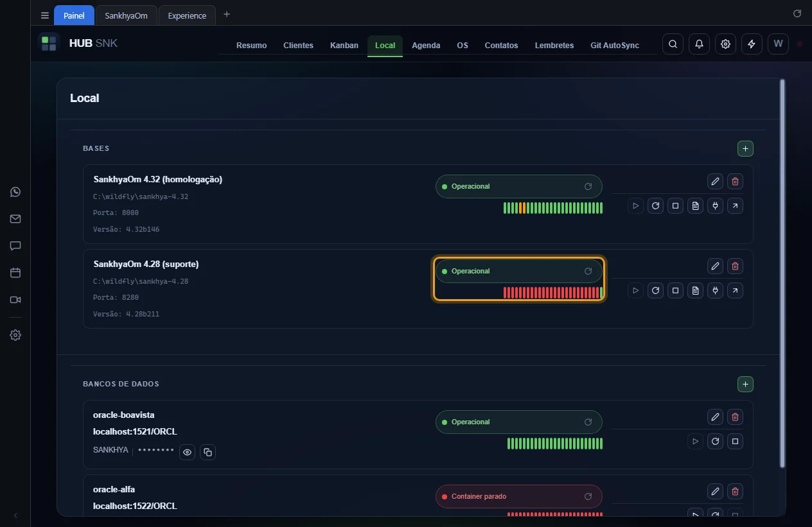
Task: Reveal the oracle-boavista password with eye icon
Action: pos(187,453)
